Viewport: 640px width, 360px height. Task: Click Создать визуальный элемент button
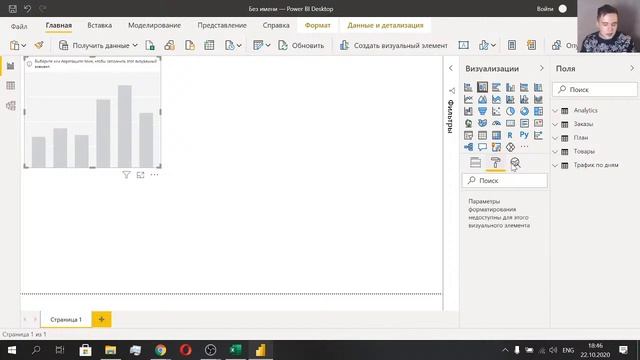click(x=394, y=45)
